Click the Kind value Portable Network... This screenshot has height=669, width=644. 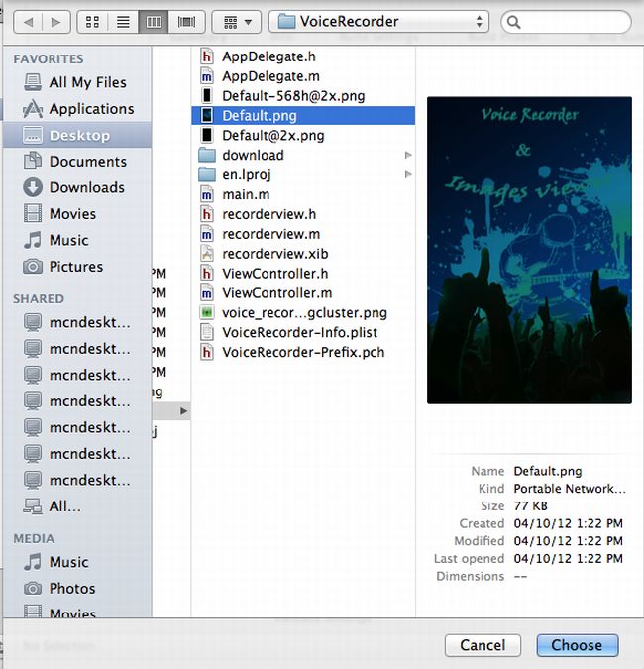click(570, 488)
